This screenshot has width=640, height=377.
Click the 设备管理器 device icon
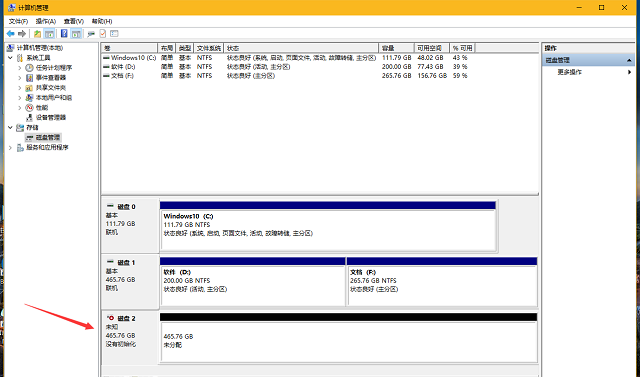(29, 118)
